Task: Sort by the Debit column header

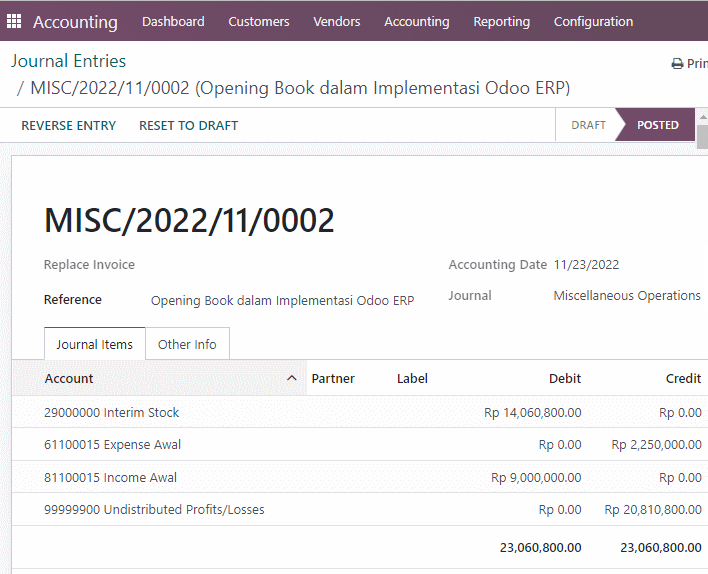Action: click(x=564, y=378)
